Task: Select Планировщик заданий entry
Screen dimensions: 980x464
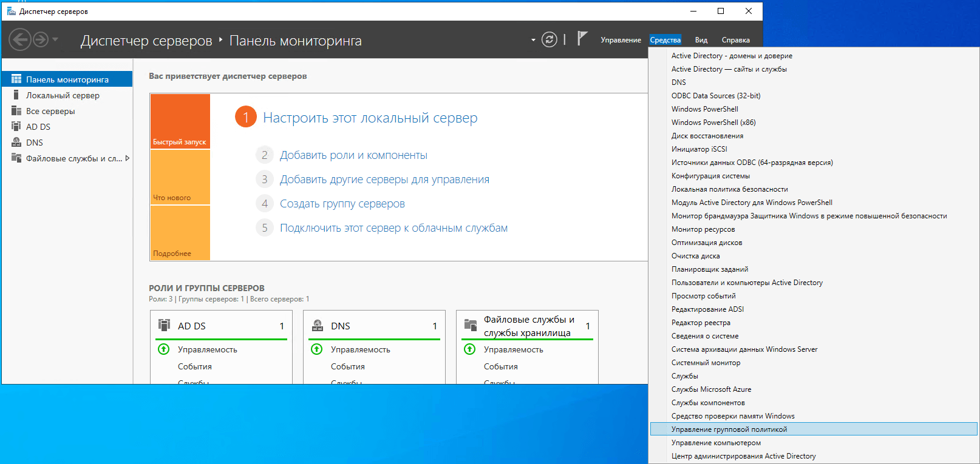Action: [x=814, y=269]
